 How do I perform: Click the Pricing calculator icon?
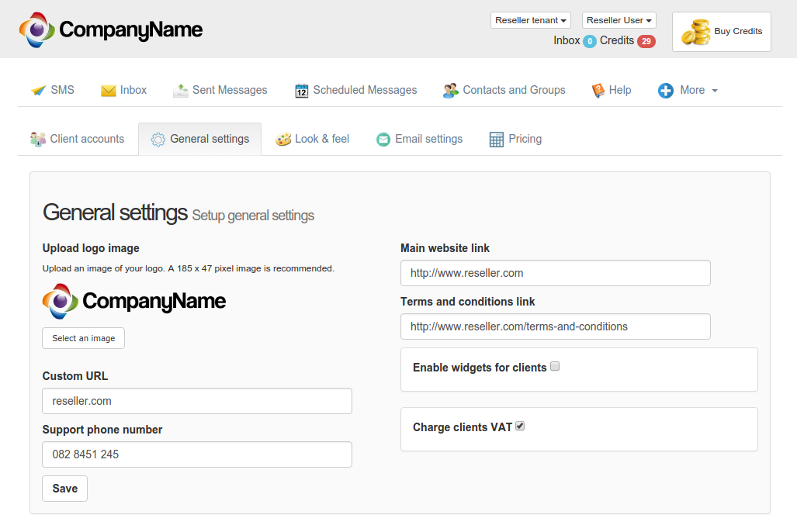[x=497, y=140]
